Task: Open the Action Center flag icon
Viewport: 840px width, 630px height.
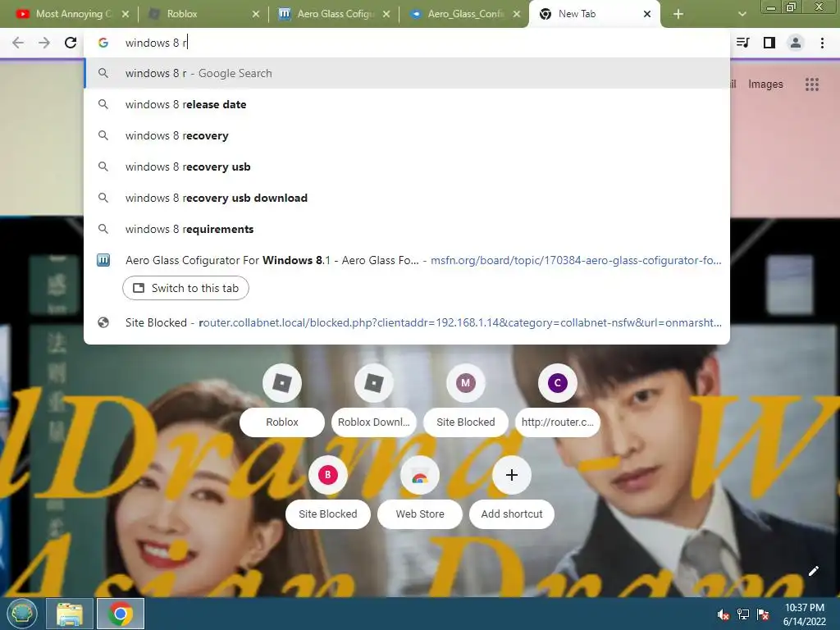Action: pyautogui.click(x=763, y=614)
